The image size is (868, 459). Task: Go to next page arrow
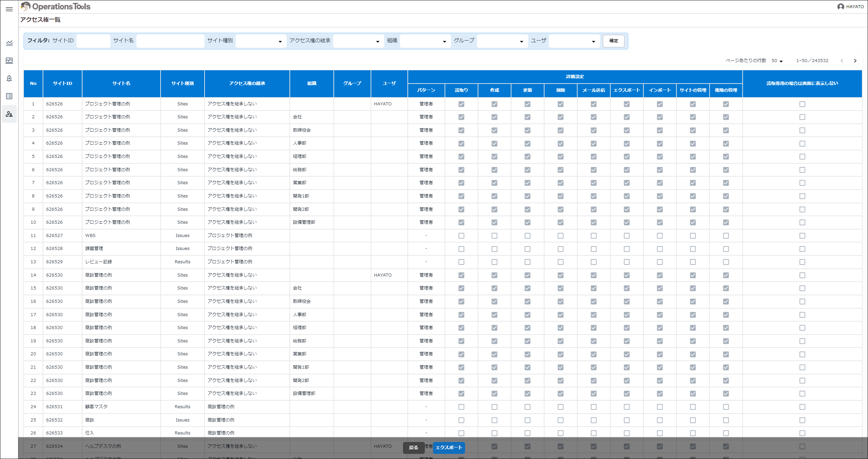[855, 61]
